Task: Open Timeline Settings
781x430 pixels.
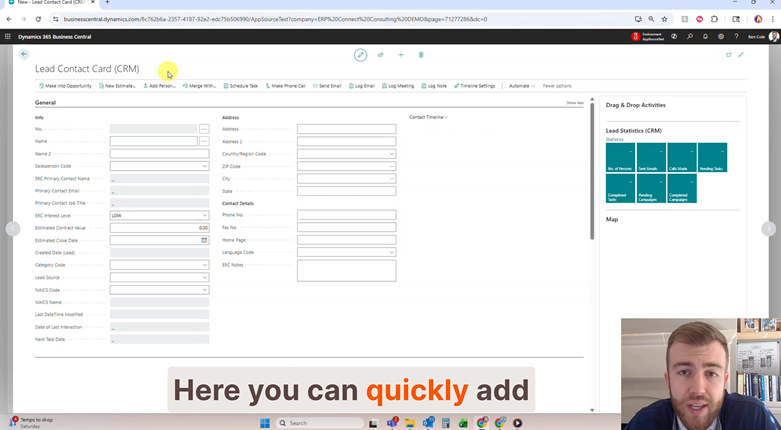Action: tap(474, 86)
